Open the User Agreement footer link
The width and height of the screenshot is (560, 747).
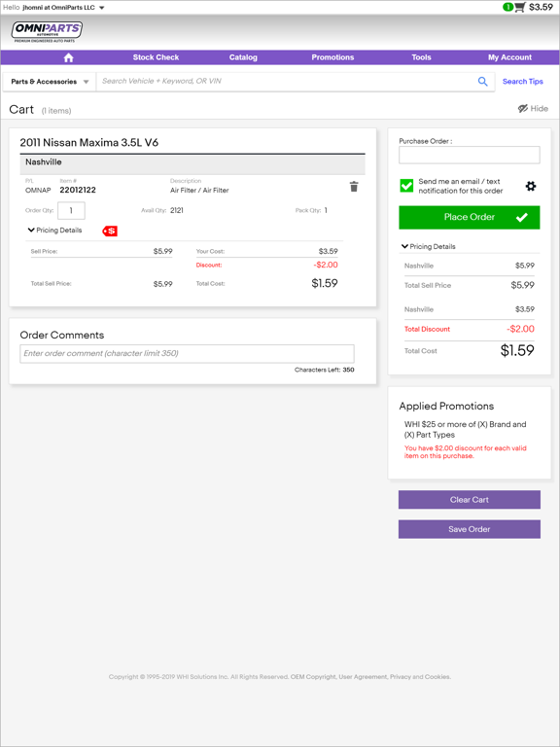pos(363,677)
